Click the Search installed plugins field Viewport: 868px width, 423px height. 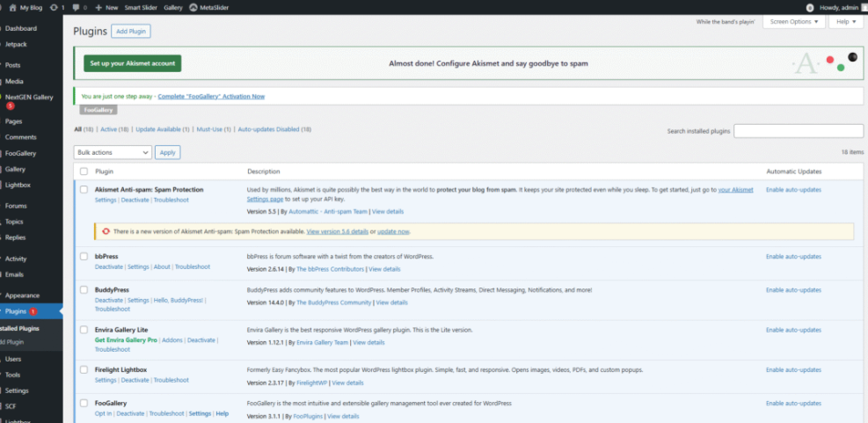[x=799, y=131]
